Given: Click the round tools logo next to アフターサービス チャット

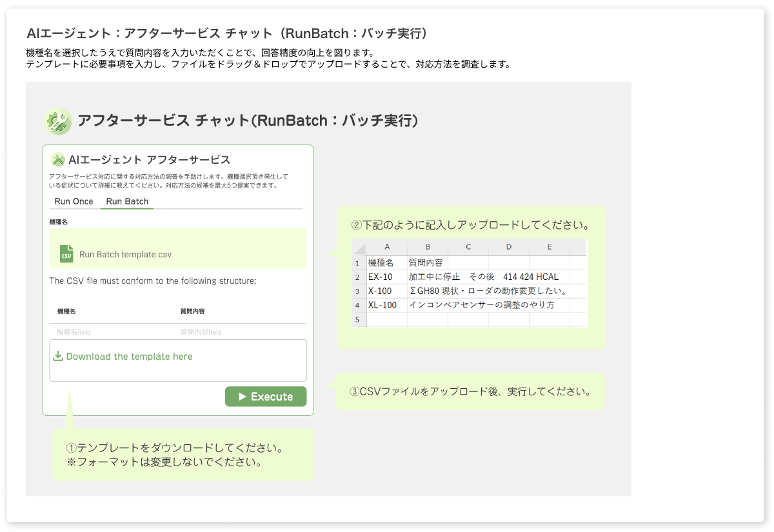Looking at the screenshot, I should pyautogui.click(x=58, y=121).
